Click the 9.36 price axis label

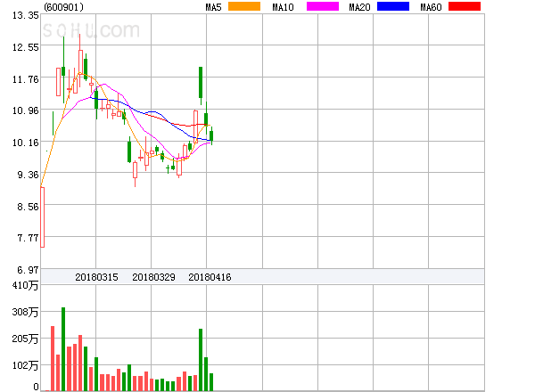(28, 175)
